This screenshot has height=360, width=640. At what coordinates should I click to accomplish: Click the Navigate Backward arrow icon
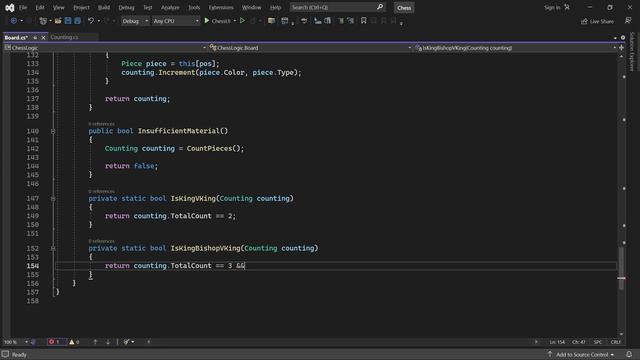[x=13, y=21]
